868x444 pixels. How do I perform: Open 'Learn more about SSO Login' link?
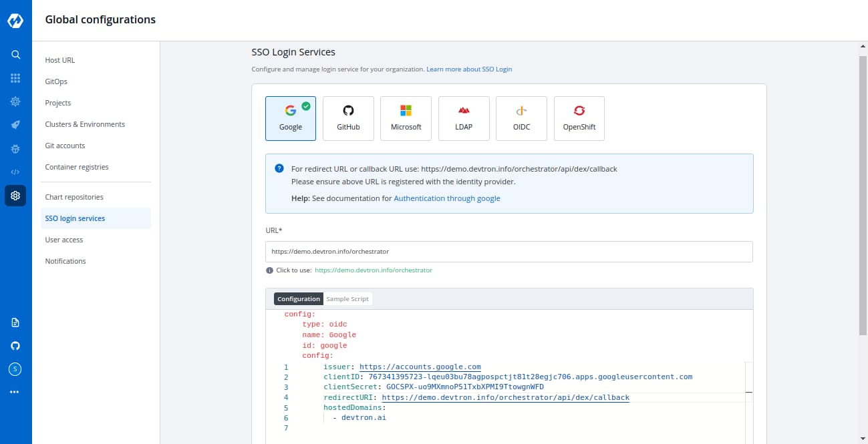click(469, 69)
